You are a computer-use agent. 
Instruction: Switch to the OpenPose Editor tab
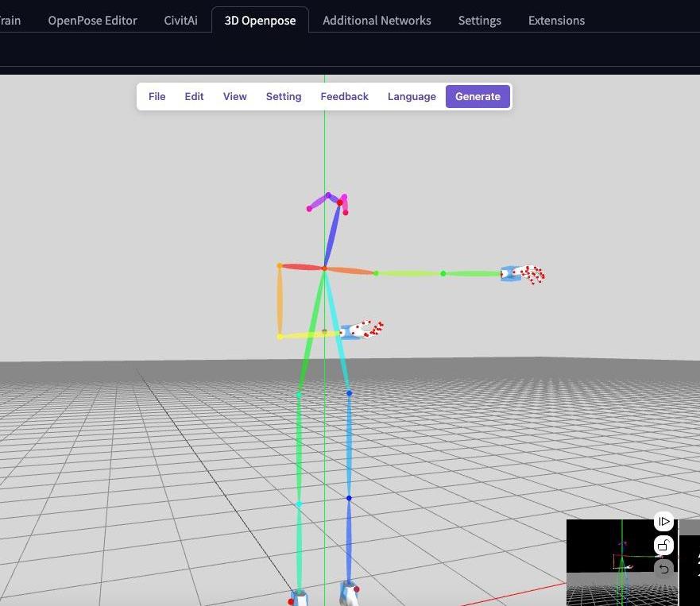pyautogui.click(x=92, y=21)
